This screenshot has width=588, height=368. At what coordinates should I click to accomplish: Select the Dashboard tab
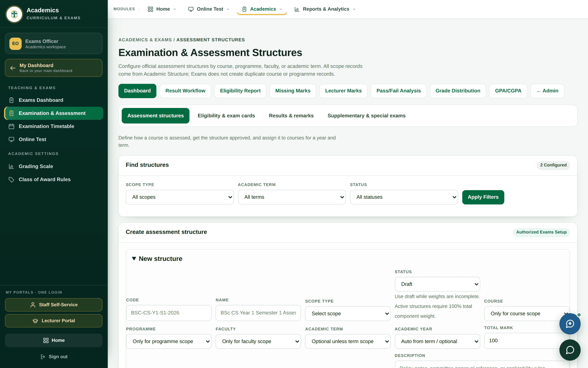click(137, 91)
